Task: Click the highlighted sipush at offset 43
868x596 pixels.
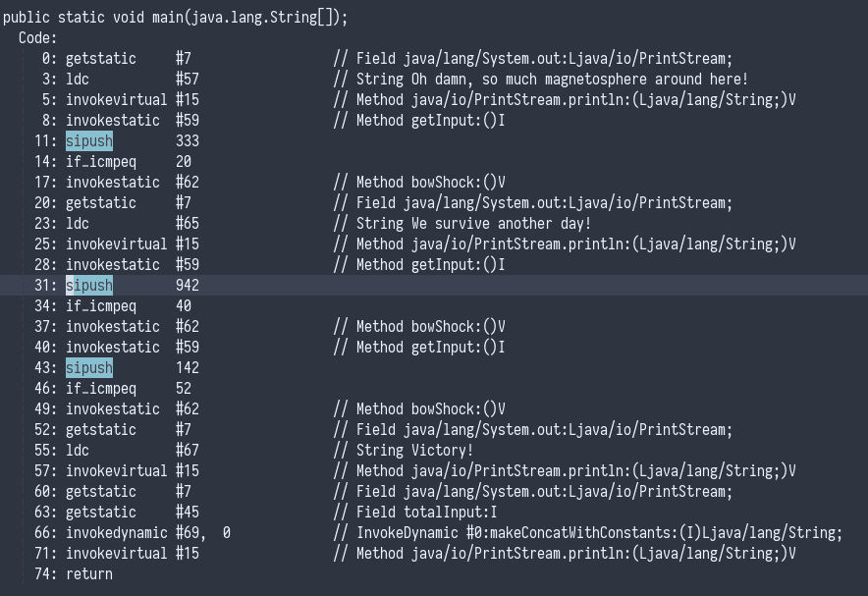Action: pos(89,367)
